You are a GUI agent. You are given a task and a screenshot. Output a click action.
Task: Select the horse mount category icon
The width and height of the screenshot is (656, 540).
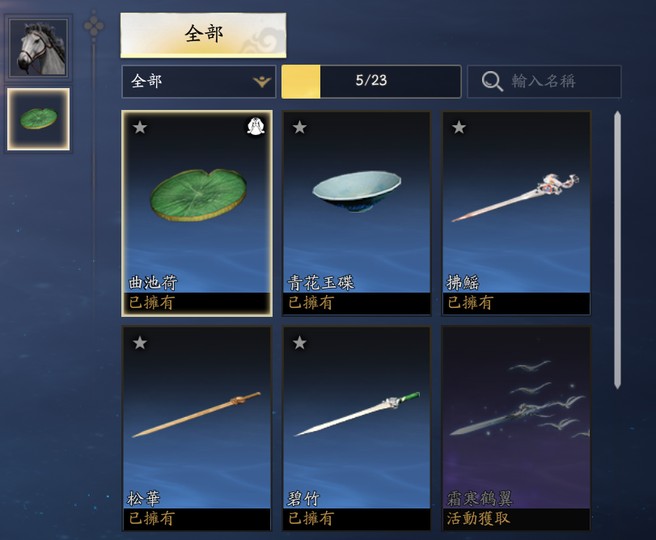[38, 47]
